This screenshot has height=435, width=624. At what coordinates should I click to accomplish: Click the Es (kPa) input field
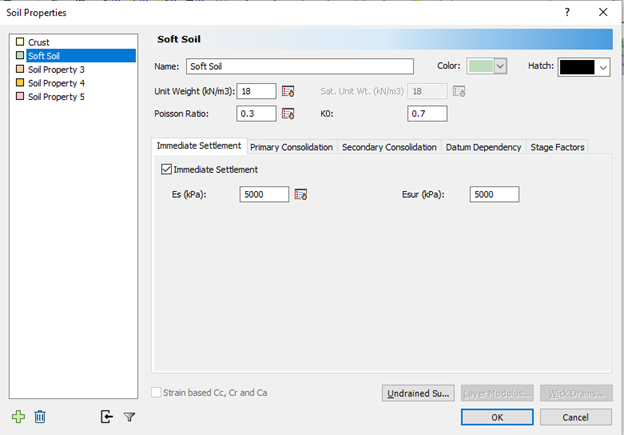(264, 194)
